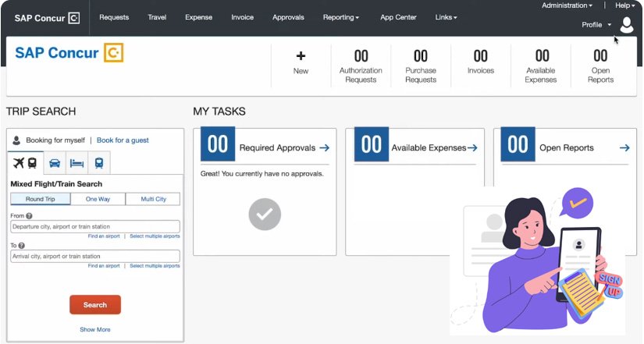Open the Invoice menu
Image resolution: width=644 pixels, height=344 pixels.
[x=242, y=17]
